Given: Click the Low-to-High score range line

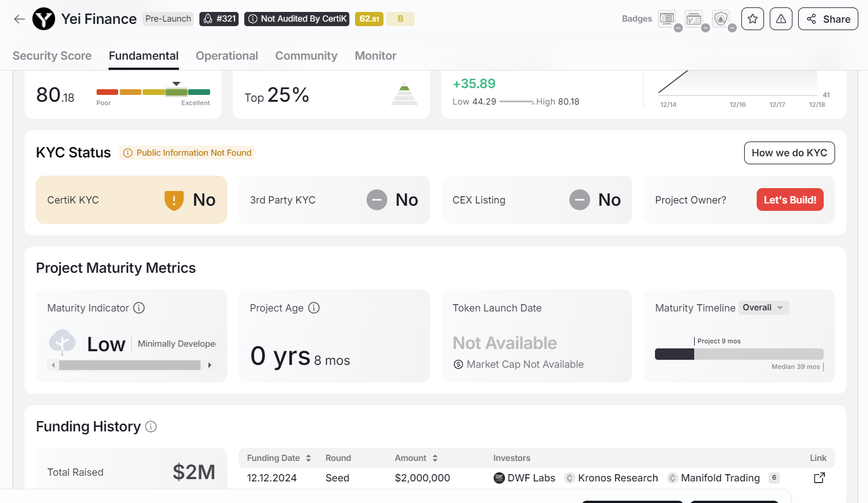Looking at the screenshot, I should point(517,102).
